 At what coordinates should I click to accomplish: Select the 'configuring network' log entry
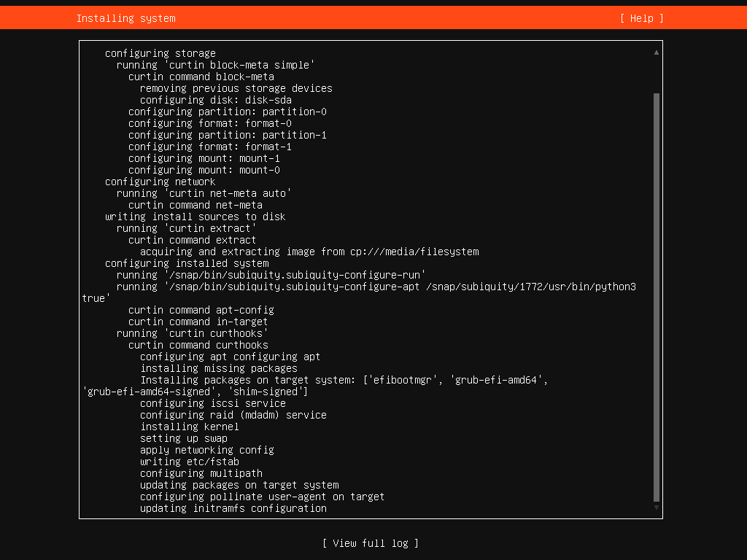[x=160, y=182]
